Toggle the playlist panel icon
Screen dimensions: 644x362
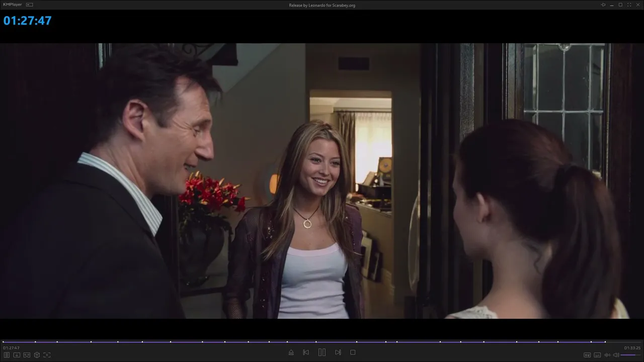[x=7, y=355]
